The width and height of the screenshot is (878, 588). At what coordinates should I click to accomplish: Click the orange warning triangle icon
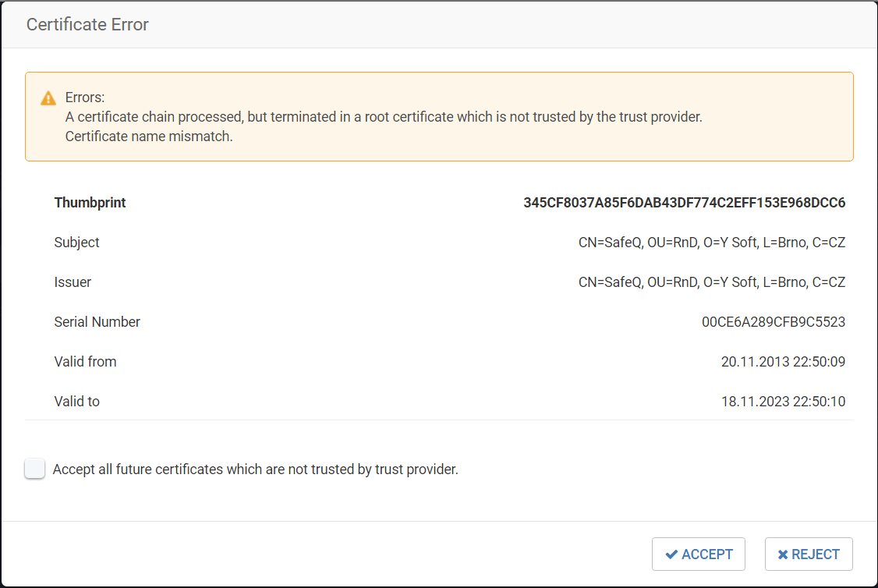pos(48,98)
